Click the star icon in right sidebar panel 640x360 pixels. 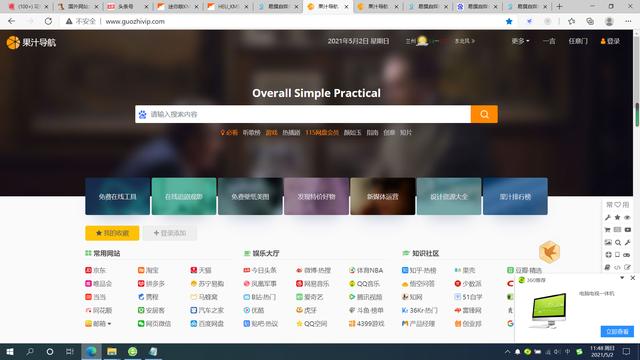point(618,217)
